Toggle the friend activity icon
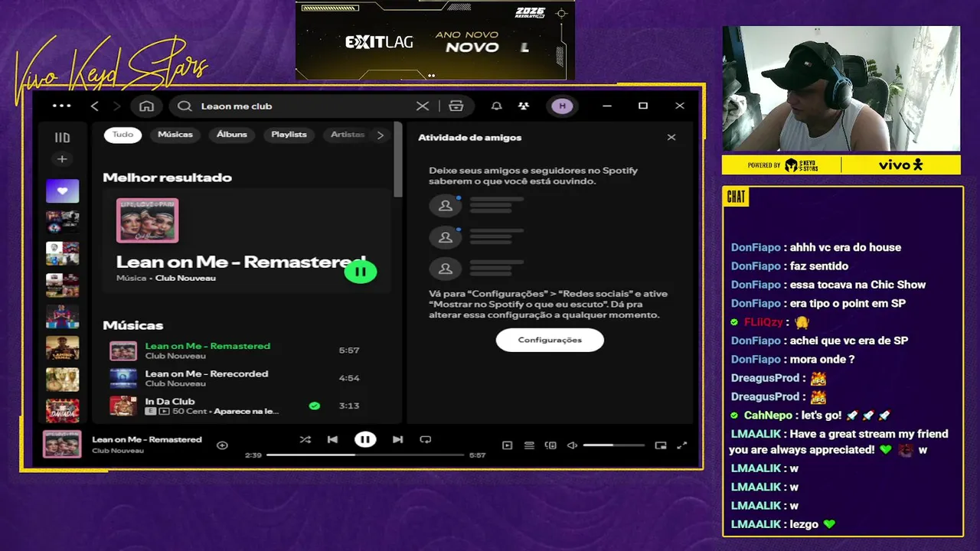Screen dimensions: 980x551 (524, 106)
